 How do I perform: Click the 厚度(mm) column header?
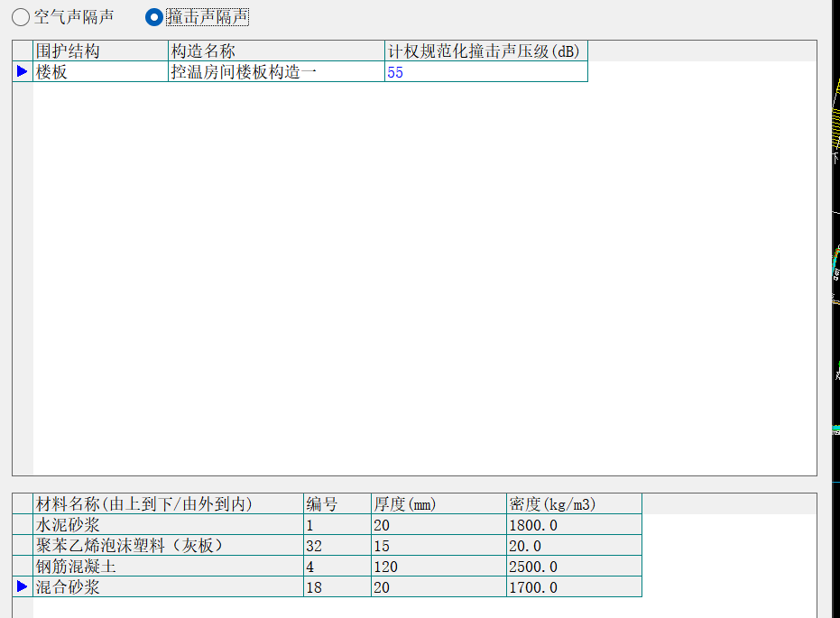(x=438, y=504)
